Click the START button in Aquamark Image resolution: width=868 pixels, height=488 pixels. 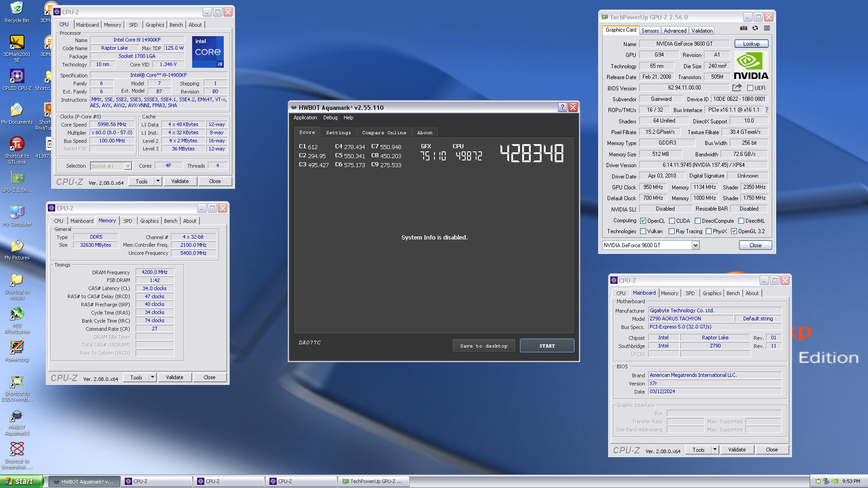pyautogui.click(x=547, y=346)
